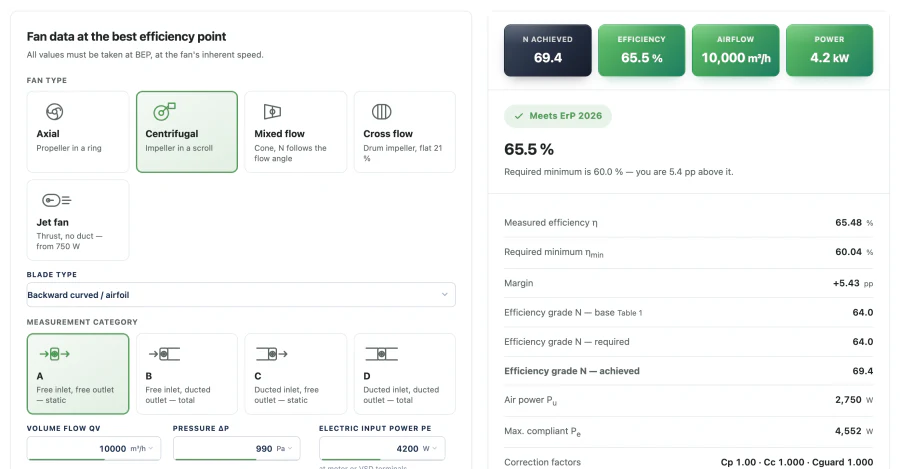Image resolution: width=900 pixels, height=469 pixels.
Task: Open the W power unit selector
Action: [x=430, y=448]
